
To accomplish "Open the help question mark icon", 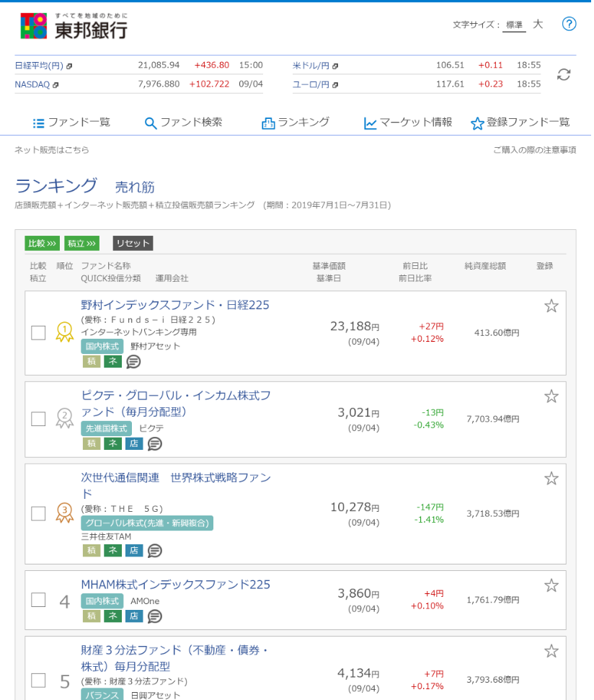I will click(569, 24).
